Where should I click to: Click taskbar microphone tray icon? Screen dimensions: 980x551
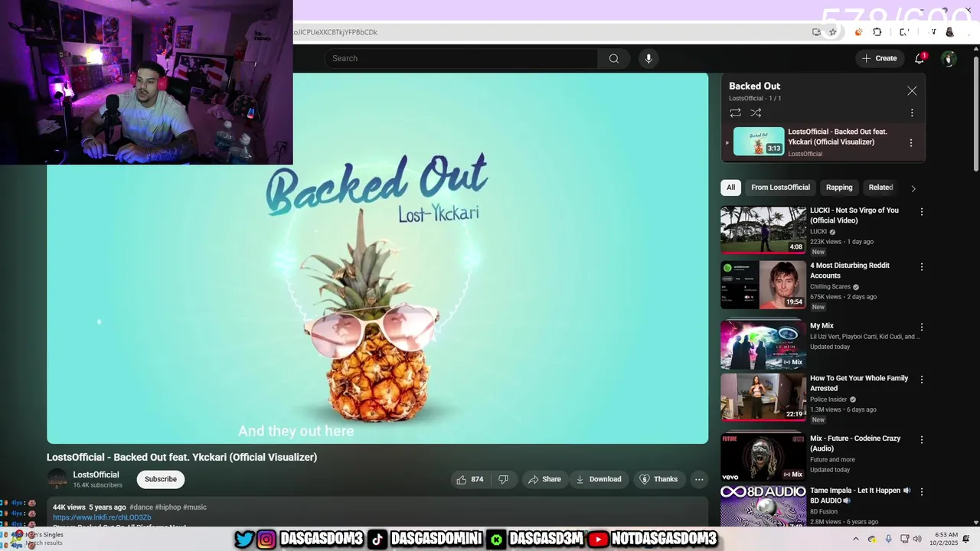click(x=888, y=539)
